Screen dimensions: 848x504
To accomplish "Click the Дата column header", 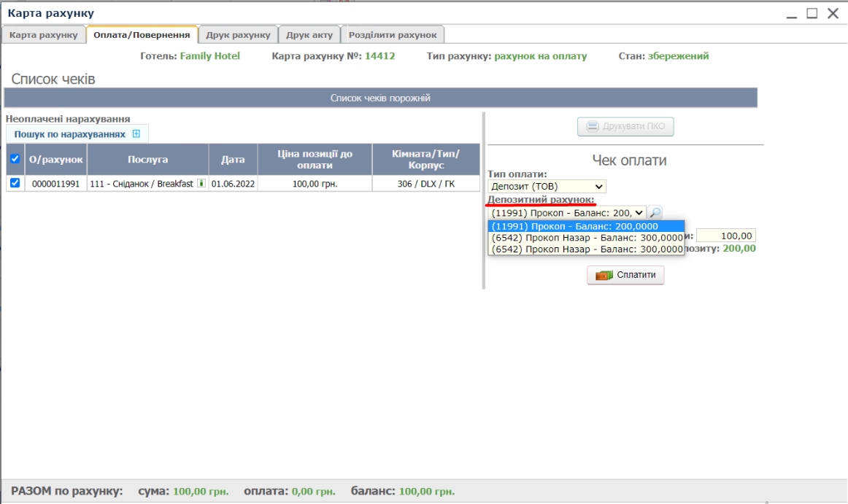I will pos(233,159).
